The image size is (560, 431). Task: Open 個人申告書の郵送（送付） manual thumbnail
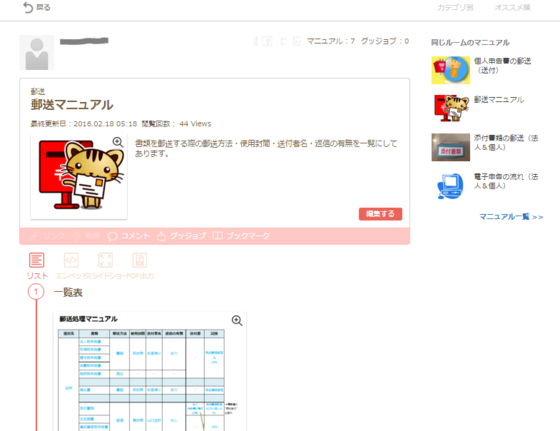tap(451, 70)
